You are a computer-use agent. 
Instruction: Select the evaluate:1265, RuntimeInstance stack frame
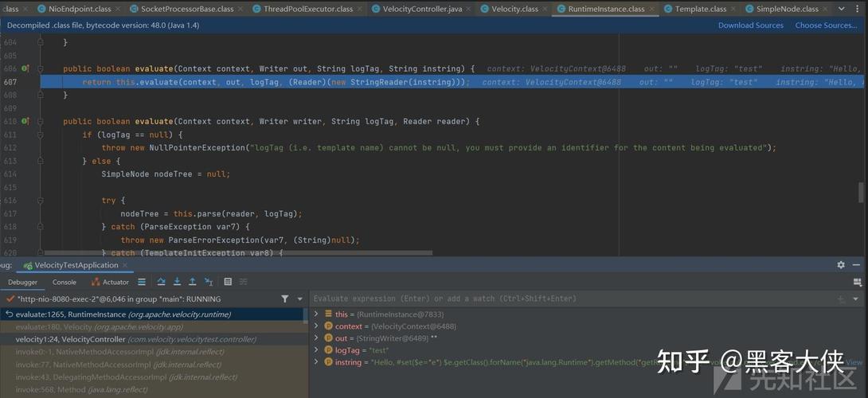(151, 314)
